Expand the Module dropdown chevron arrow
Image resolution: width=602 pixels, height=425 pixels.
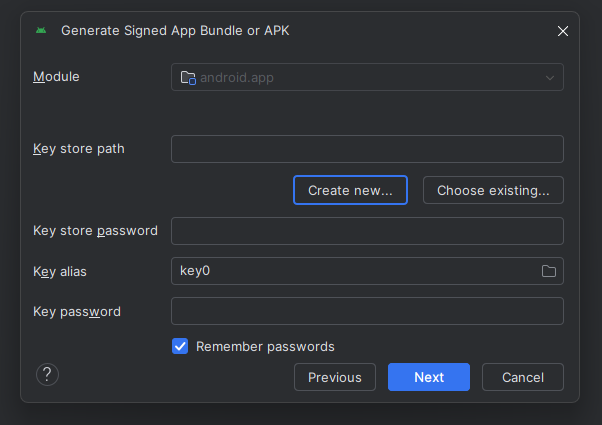point(549,78)
